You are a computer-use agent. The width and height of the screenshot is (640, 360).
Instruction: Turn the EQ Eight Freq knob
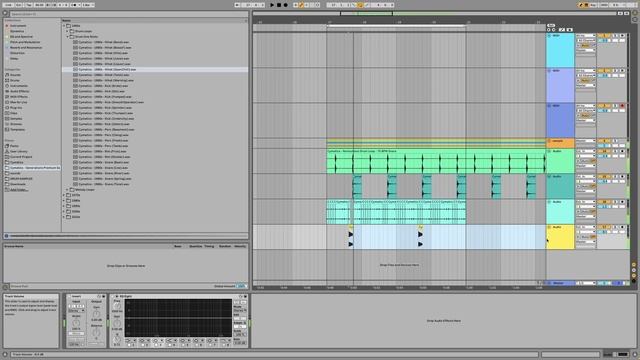[117, 305]
